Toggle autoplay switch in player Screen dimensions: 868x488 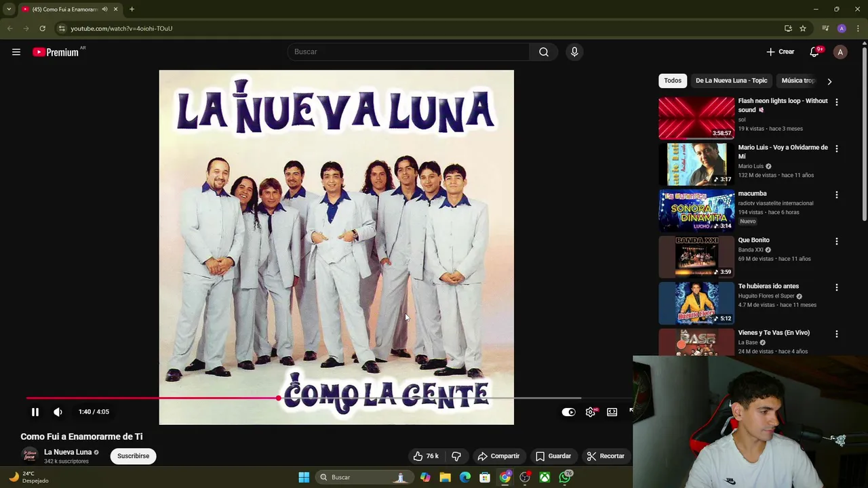click(568, 411)
